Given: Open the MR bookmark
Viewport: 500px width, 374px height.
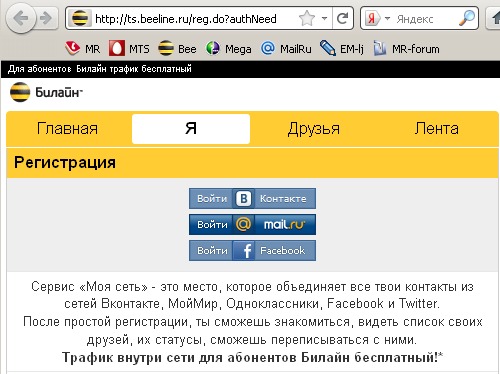Looking at the screenshot, I should [x=82, y=49].
